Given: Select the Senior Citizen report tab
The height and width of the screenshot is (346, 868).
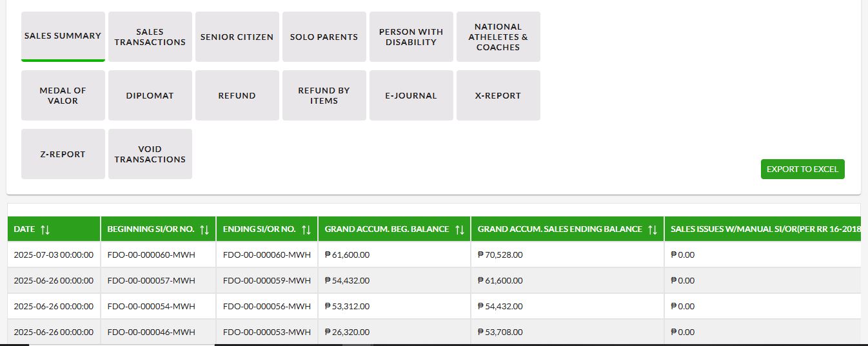Looking at the screenshot, I should pos(237,37).
